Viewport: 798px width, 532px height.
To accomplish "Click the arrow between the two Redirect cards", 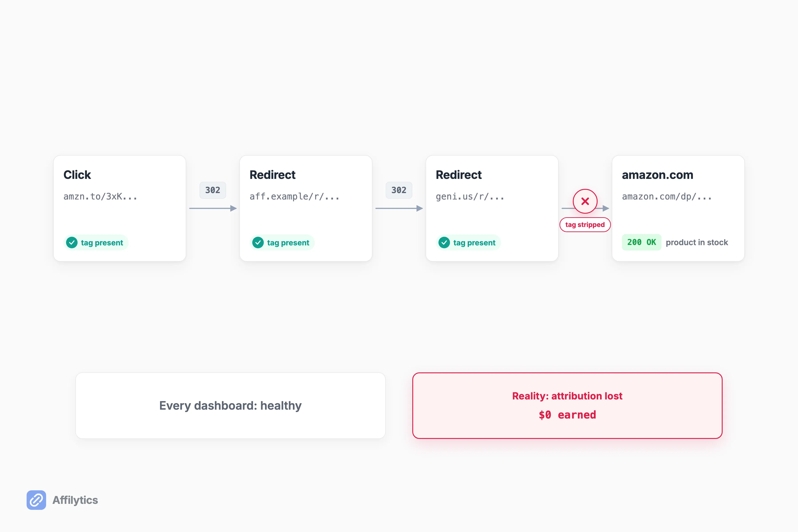I will (399, 208).
